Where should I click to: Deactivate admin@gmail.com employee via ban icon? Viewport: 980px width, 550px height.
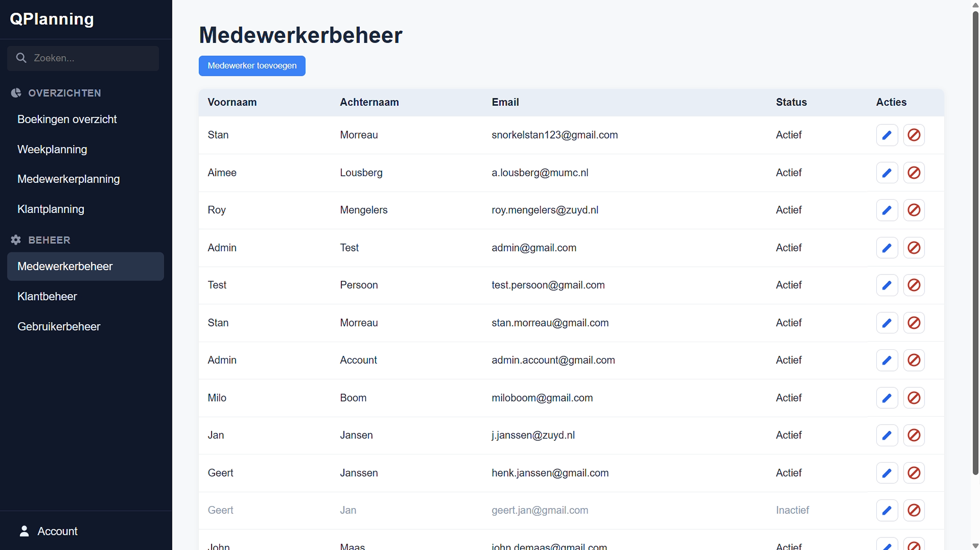pos(914,248)
